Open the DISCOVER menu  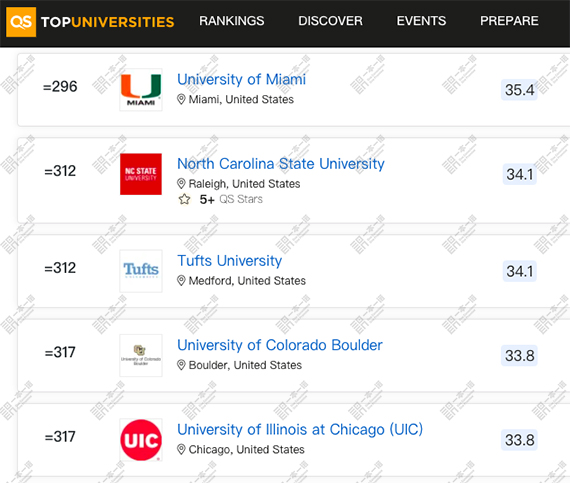tap(330, 21)
